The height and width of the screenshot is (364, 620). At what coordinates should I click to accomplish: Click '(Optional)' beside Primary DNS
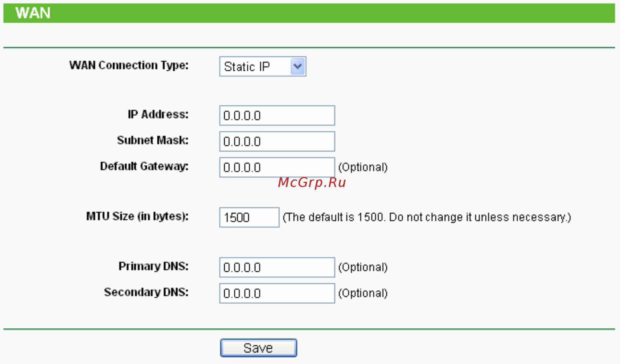363,267
